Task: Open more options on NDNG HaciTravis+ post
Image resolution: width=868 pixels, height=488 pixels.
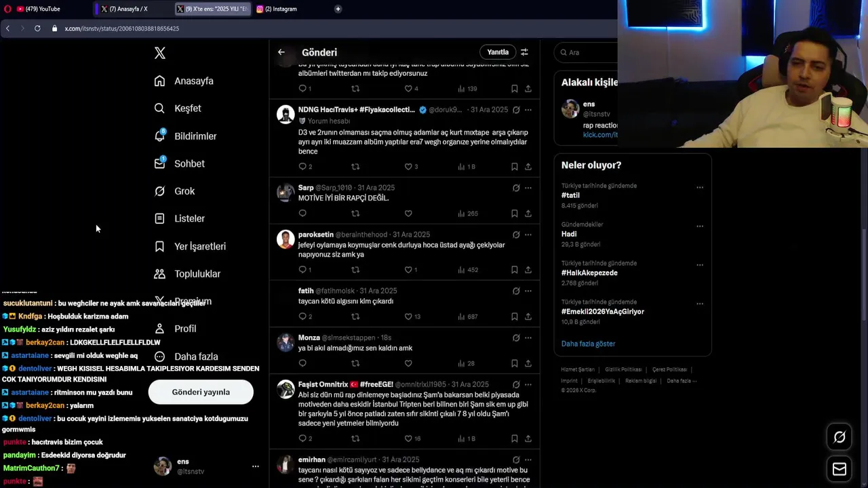Action: point(528,110)
